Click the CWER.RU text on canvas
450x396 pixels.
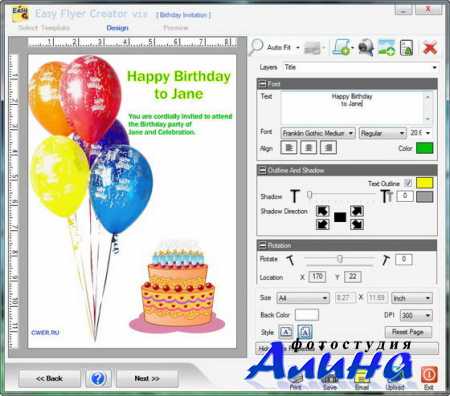(x=45, y=332)
